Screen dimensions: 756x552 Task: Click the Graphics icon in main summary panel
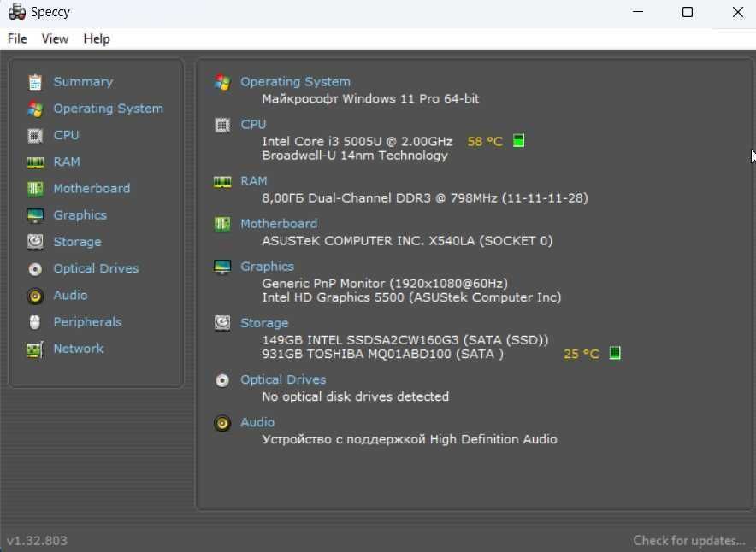coord(222,267)
